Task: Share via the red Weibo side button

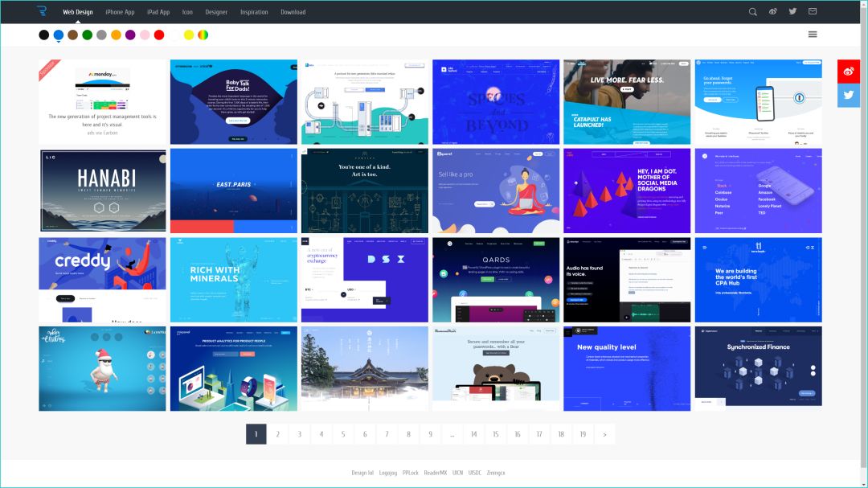Action: point(849,72)
